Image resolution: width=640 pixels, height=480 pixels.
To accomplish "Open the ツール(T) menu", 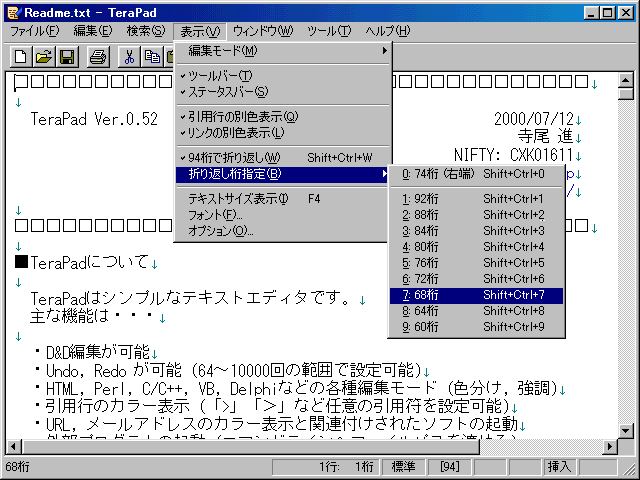I will pyautogui.click(x=329, y=31).
